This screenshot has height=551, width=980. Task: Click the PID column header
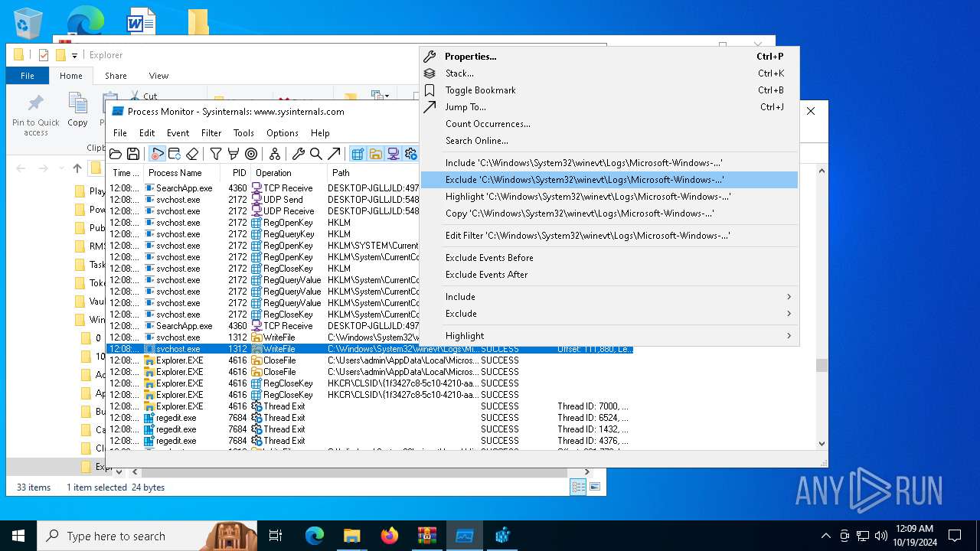click(237, 173)
